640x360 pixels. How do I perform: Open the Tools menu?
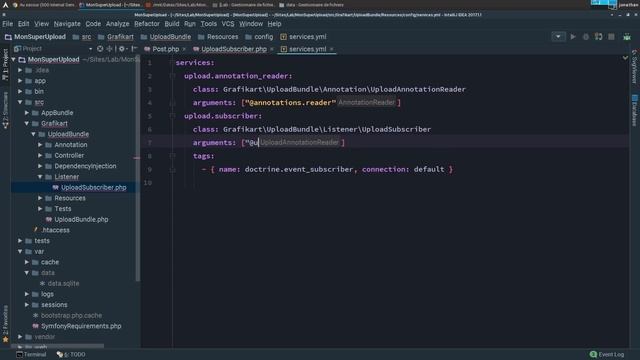tap(209, 24)
